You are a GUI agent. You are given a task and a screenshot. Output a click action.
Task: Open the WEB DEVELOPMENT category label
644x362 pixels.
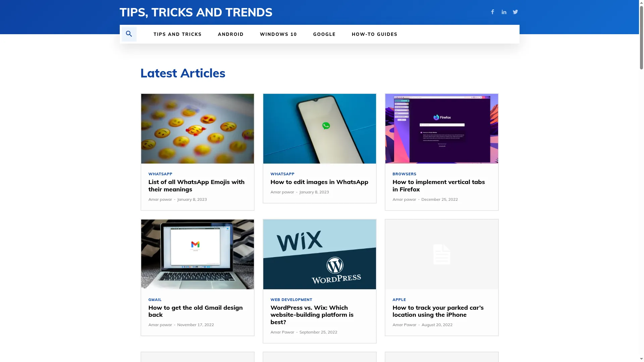coord(291,300)
